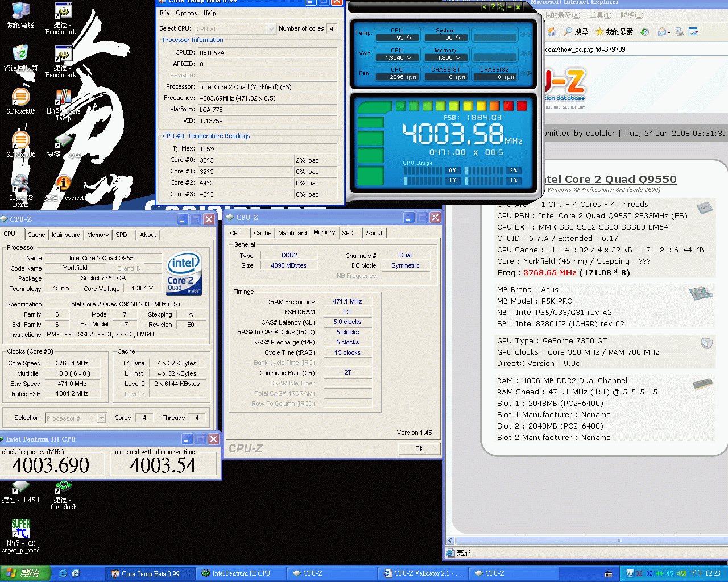This screenshot has height=582, width=728.
Task: Click the Edit page icon in IE toolbar
Action: pos(693,32)
